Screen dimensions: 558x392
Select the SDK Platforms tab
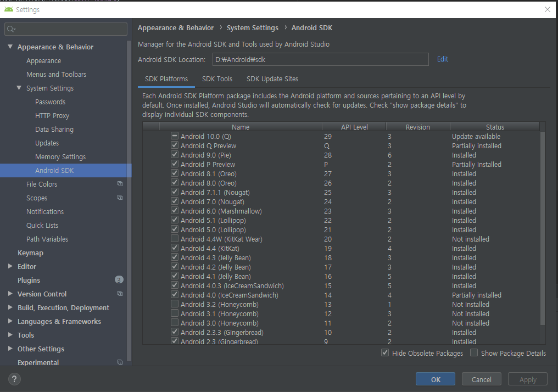pos(166,79)
